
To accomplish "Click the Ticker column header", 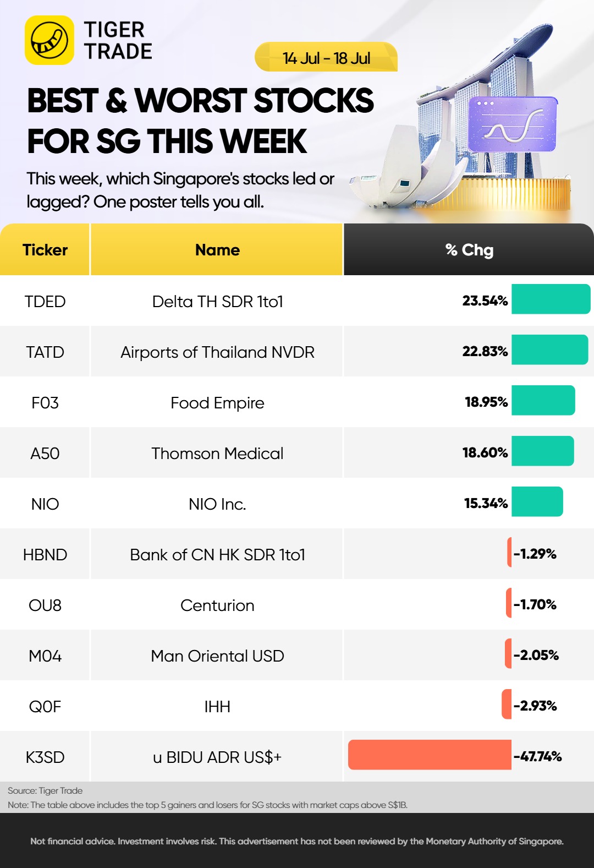I will coord(45,249).
